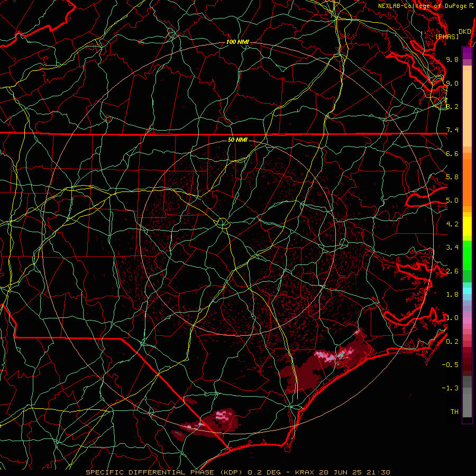Image resolution: width=476 pixels, height=476 pixels.
Task: Click the 6.6 scale label
Action: pos(452,153)
